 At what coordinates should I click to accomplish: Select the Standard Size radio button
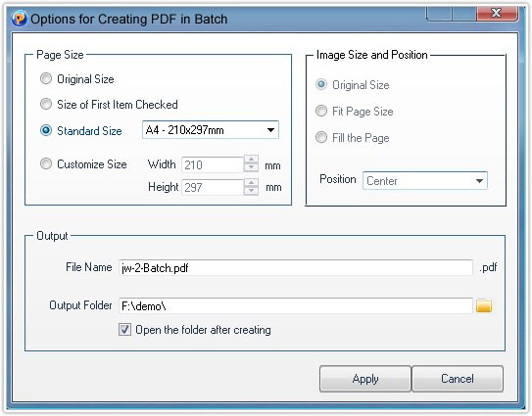(46, 130)
